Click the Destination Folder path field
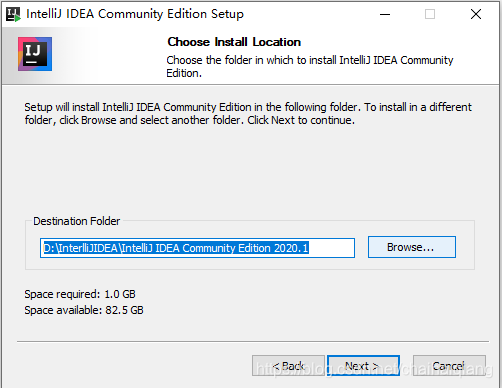 click(197, 248)
